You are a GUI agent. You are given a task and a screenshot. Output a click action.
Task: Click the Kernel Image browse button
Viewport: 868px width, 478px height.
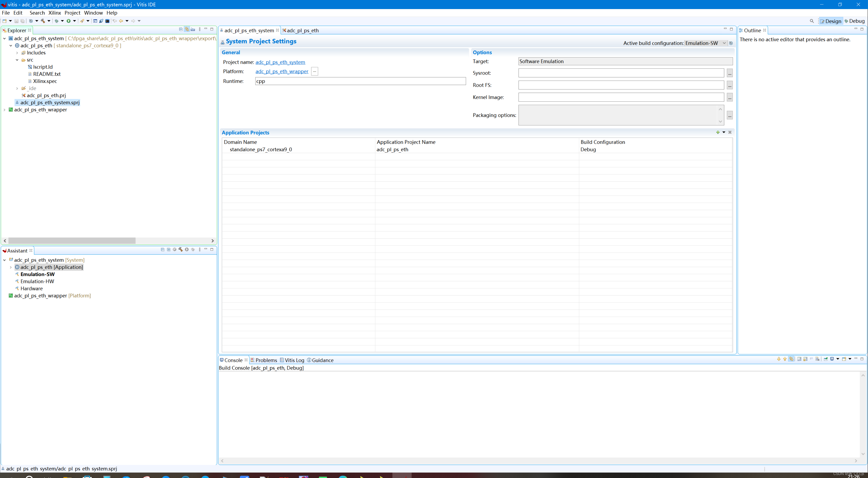tap(729, 97)
